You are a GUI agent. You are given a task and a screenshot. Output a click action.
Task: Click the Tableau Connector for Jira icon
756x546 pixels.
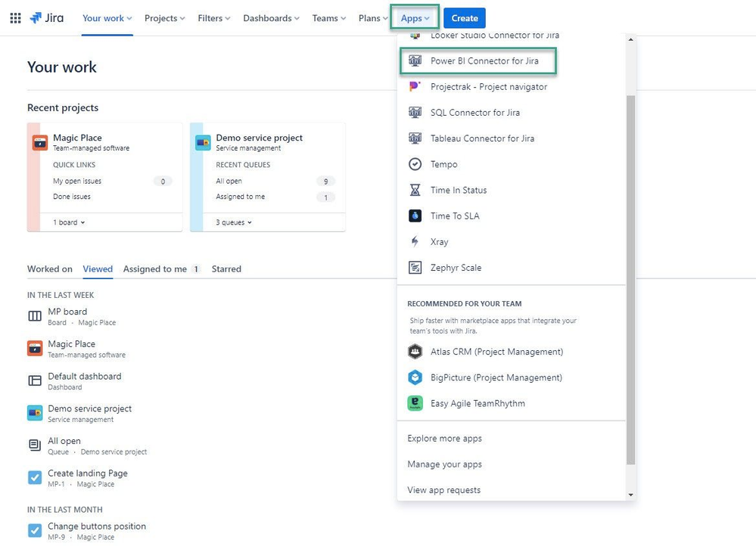pos(415,138)
